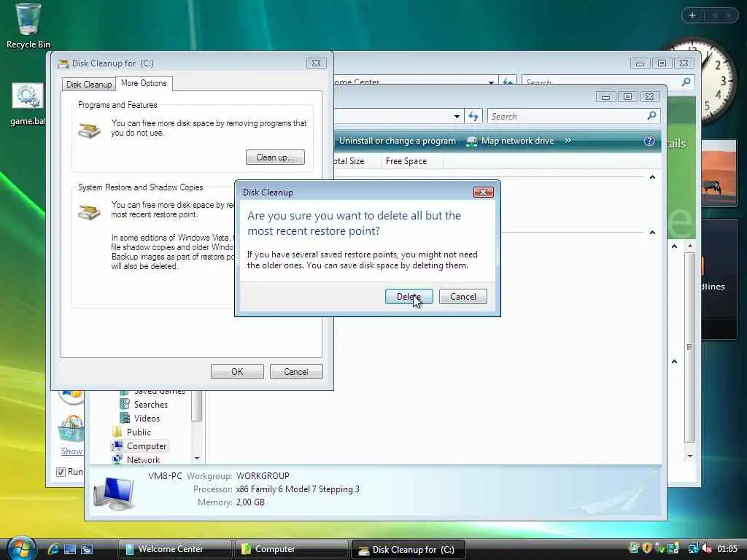This screenshot has width=747, height=560.
Task: Launch Internet Explorer from Quick Launch
Action: (x=53, y=549)
